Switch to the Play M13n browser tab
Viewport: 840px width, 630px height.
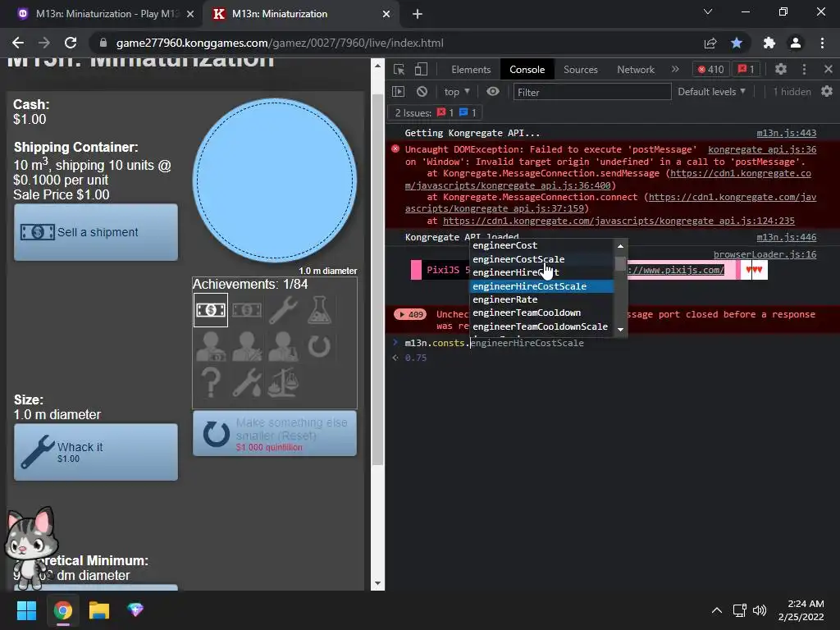click(x=105, y=14)
